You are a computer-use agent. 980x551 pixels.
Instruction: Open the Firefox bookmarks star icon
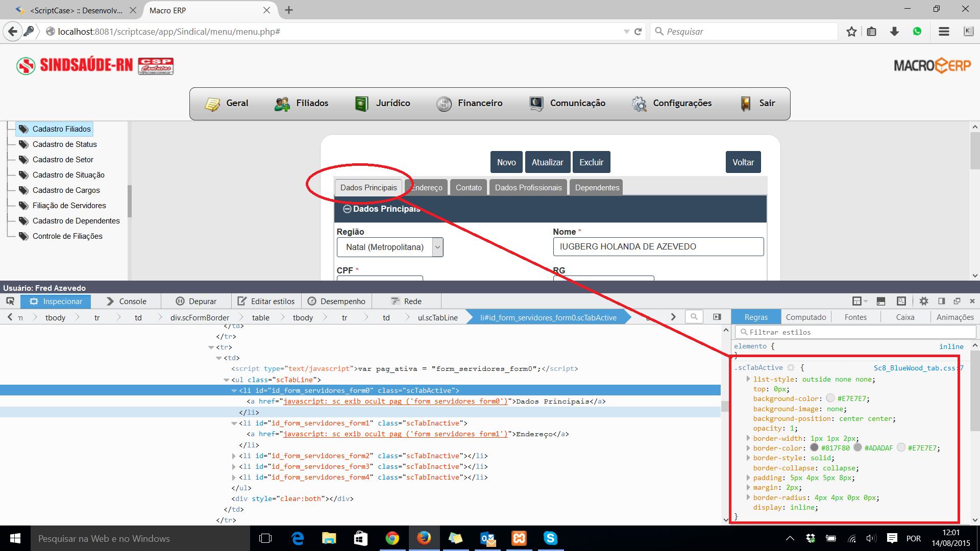(x=851, y=32)
